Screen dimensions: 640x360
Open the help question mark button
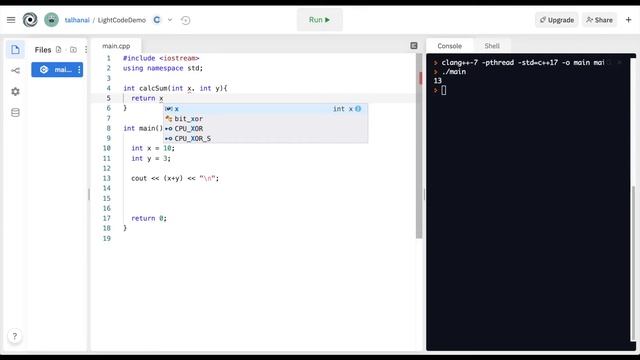pos(15,336)
